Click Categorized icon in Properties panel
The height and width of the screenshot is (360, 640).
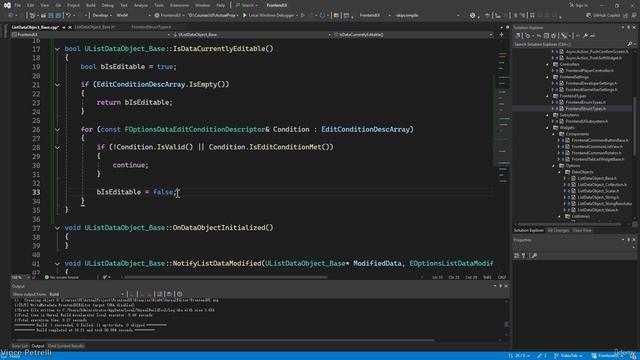pos(517,256)
